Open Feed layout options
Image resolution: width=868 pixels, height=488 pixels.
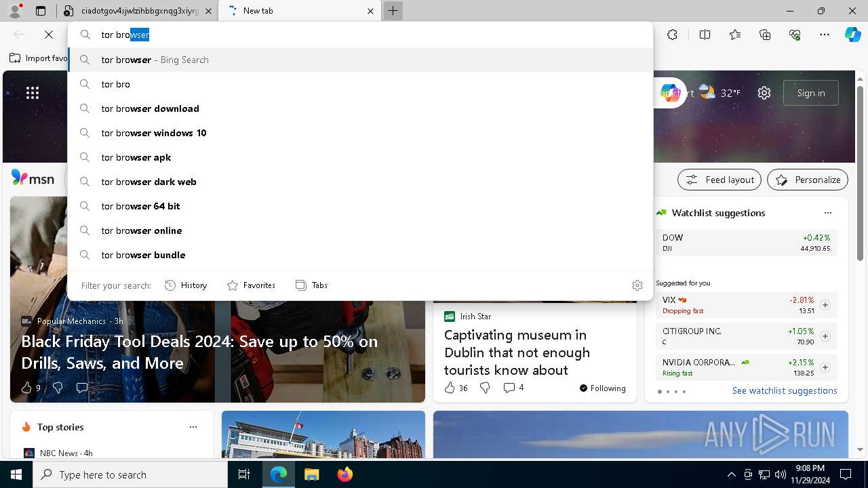click(x=719, y=180)
